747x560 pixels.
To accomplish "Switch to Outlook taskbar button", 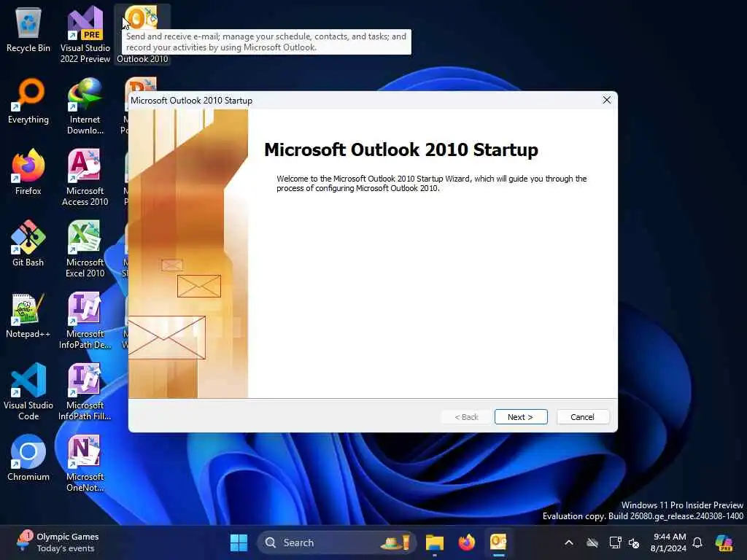I will (x=498, y=542).
